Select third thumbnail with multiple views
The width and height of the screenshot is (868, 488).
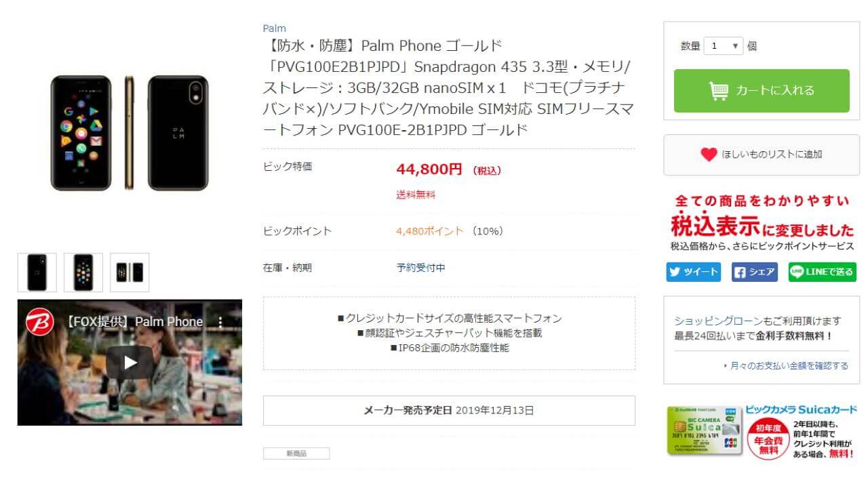point(130,272)
